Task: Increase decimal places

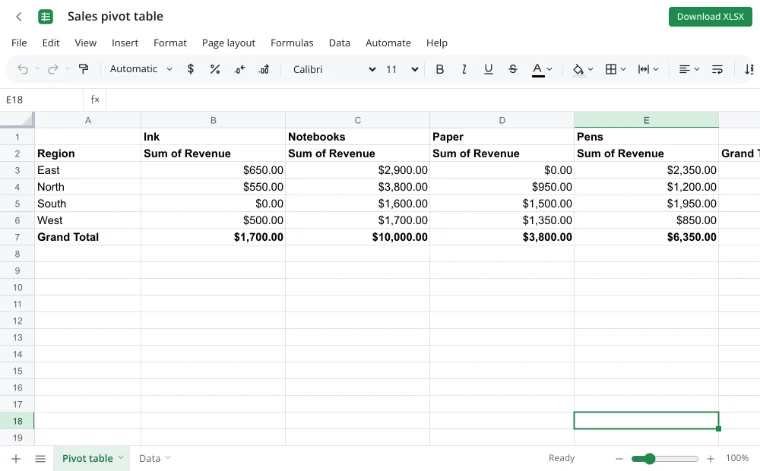Action: [x=264, y=69]
